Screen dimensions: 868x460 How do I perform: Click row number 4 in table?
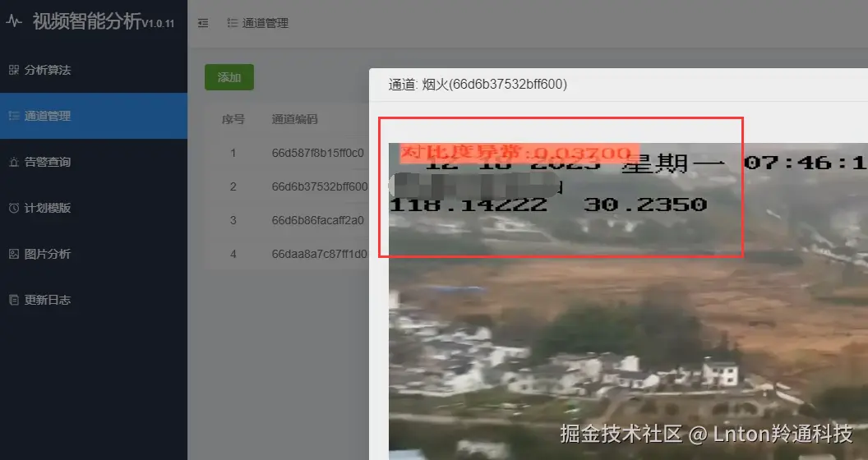pos(233,254)
